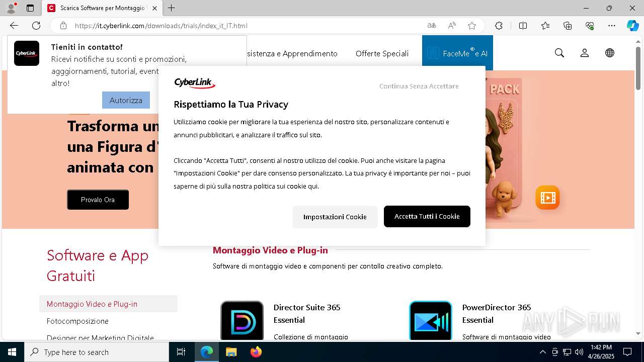Open Task View on taskbar

[x=181, y=352]
